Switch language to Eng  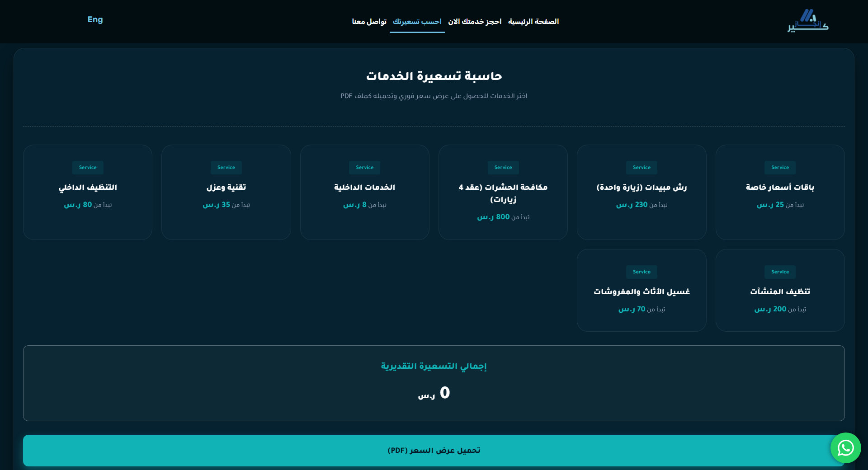click(95, 19)
